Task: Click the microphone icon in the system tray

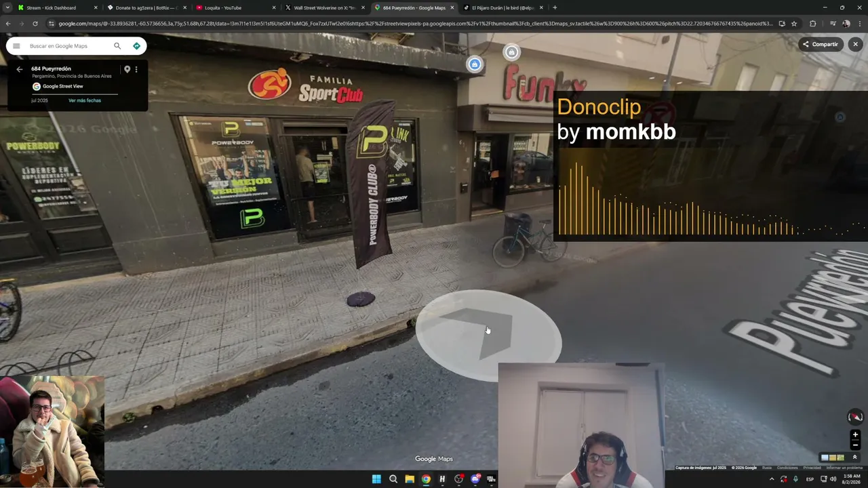Action: click(x=795, y=479)
